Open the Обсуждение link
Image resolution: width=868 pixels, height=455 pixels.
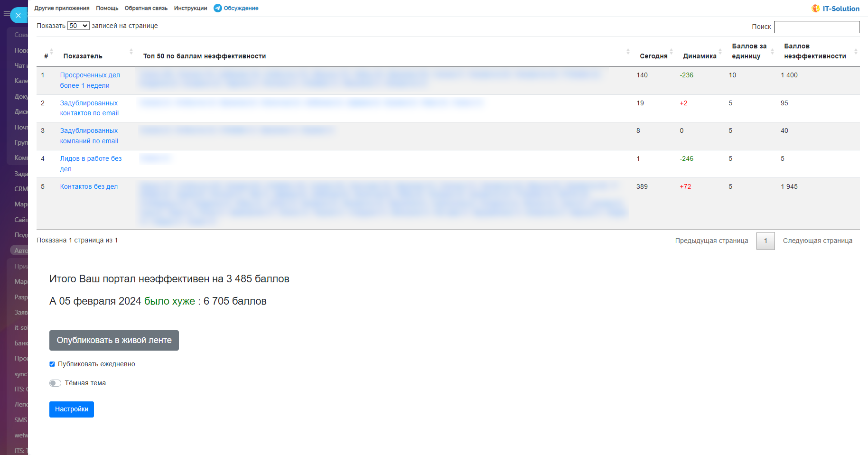pos(241,8)
